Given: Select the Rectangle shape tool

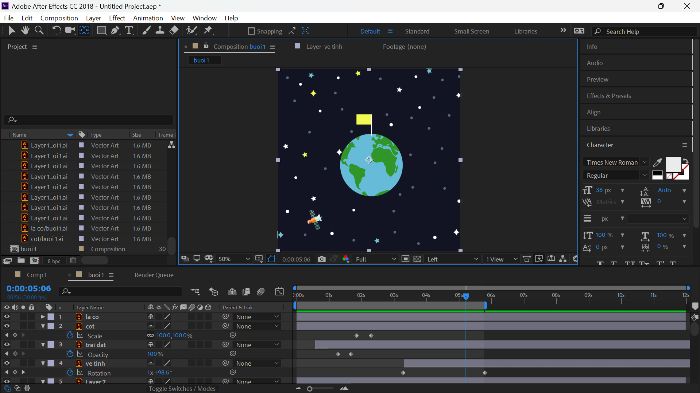Looking at the screenshot, I should 101,30.
